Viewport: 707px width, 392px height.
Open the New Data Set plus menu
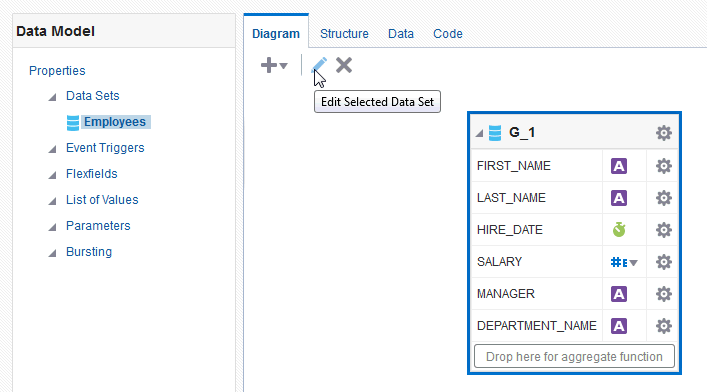(x=274, y=65)
